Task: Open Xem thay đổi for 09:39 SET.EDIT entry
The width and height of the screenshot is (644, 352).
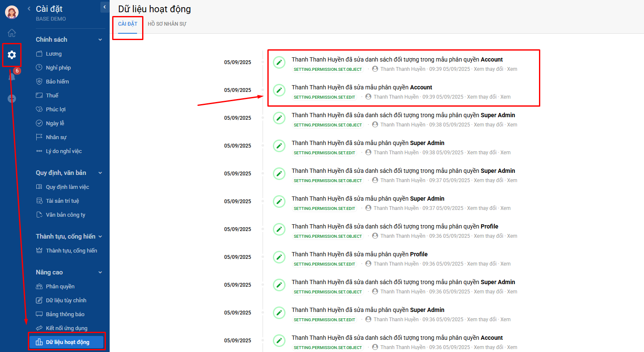Action: pos(482,97)
